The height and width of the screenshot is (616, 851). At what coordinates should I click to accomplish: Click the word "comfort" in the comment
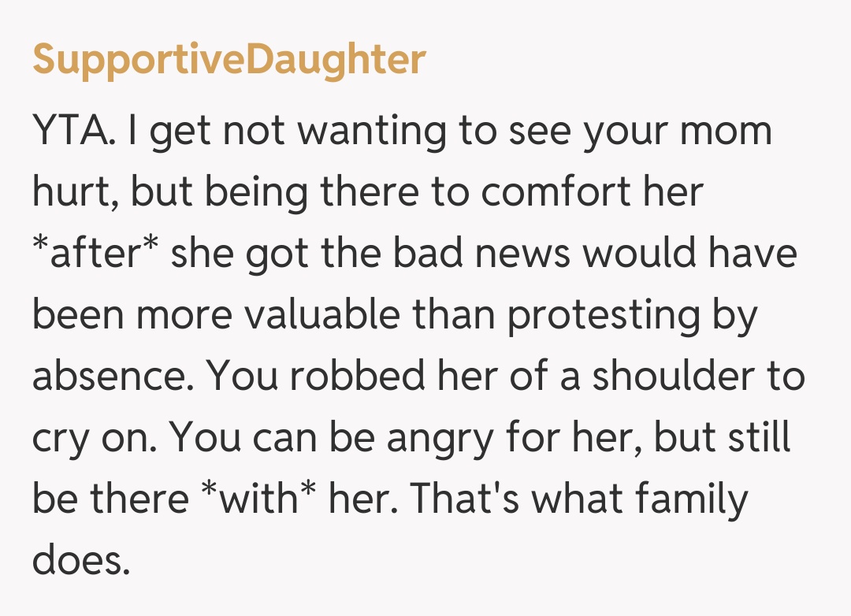(559, 191)
